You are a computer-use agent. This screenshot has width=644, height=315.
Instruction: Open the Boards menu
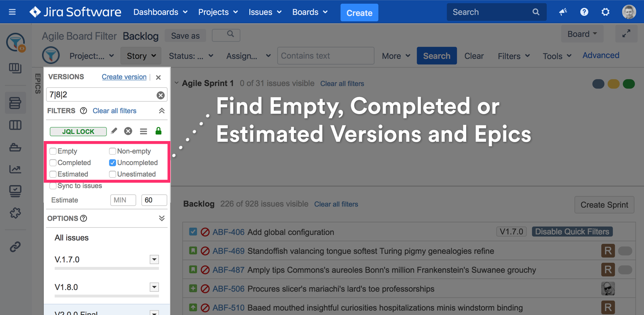click(310, 12)
